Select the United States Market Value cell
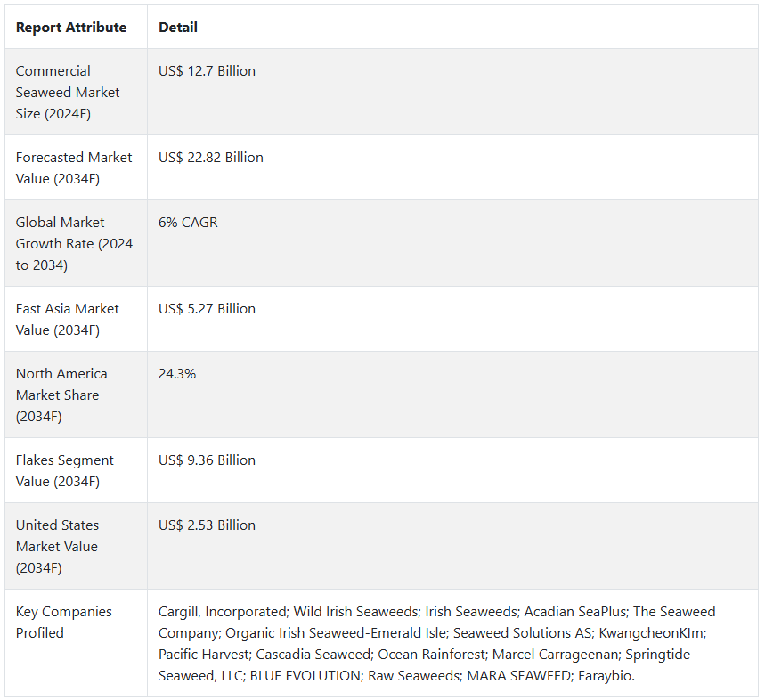This screenshot has height=700, width=765. [58, 546]
